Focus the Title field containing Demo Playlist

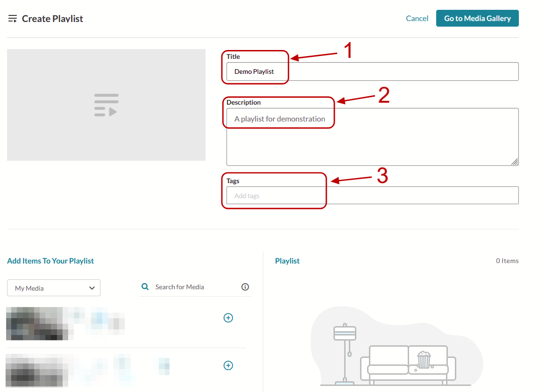pyautogui.click(x=372, y=71)
